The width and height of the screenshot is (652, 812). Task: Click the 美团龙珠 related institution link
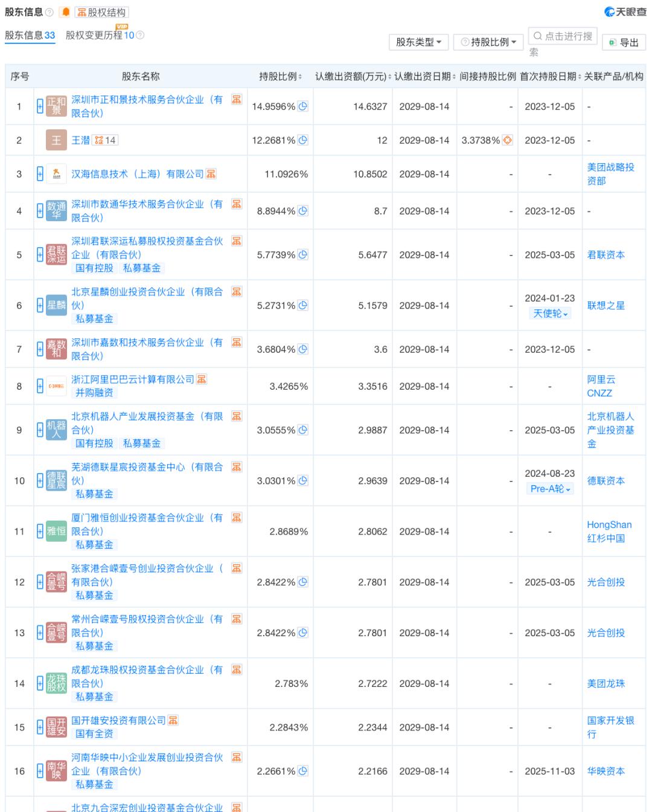[x=606, y=683]
